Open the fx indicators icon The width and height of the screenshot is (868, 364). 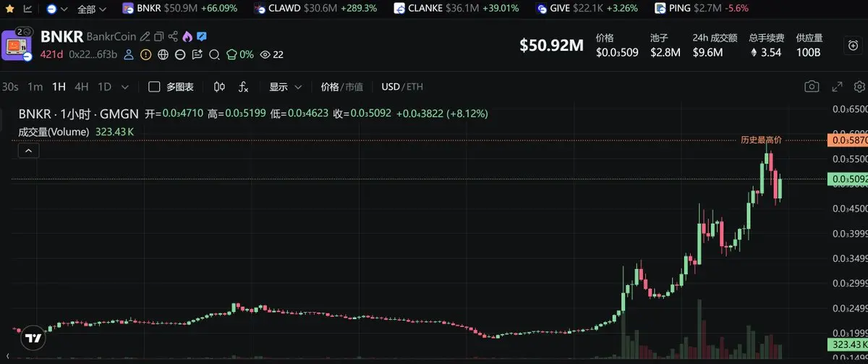point(244,87)
